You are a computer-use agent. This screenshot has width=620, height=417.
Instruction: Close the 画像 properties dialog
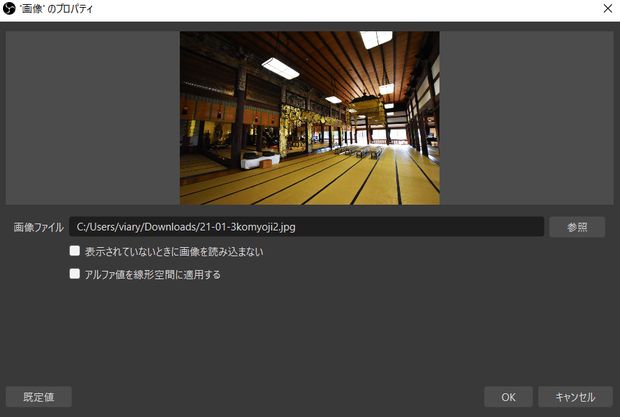(x=608, y=8)
